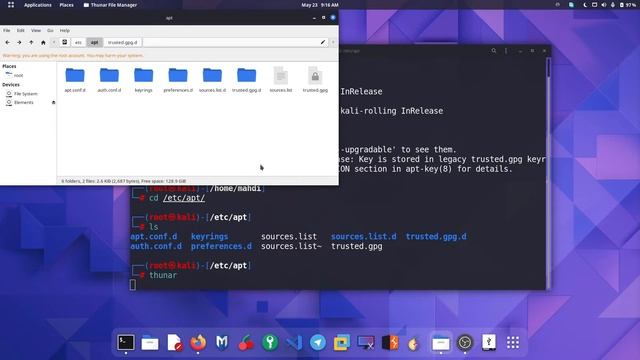Image resolution: width=640 pixels, height=360 pixels.
Task: Open Metasploit from the dock
Action: click(222, 342)
